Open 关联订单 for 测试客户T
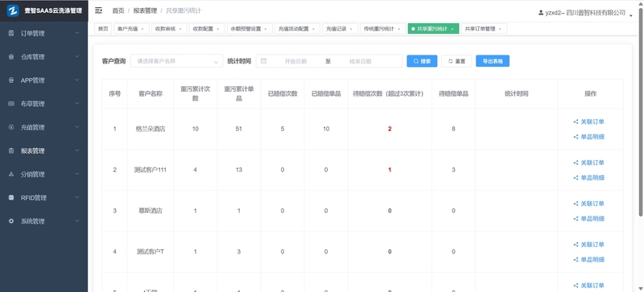 tap(589, 245)
